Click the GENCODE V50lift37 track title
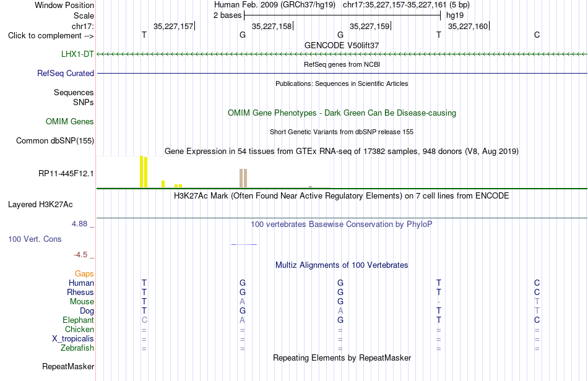 342,45
